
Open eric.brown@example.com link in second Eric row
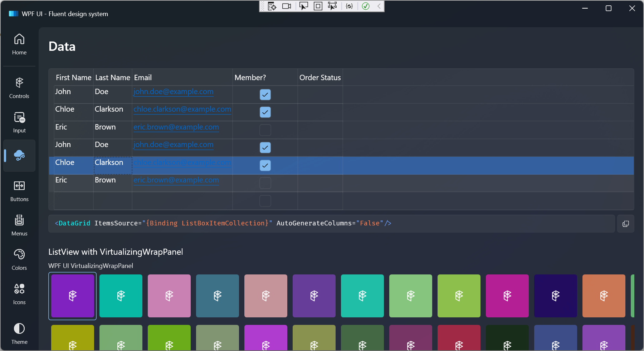tap(176, 180)
